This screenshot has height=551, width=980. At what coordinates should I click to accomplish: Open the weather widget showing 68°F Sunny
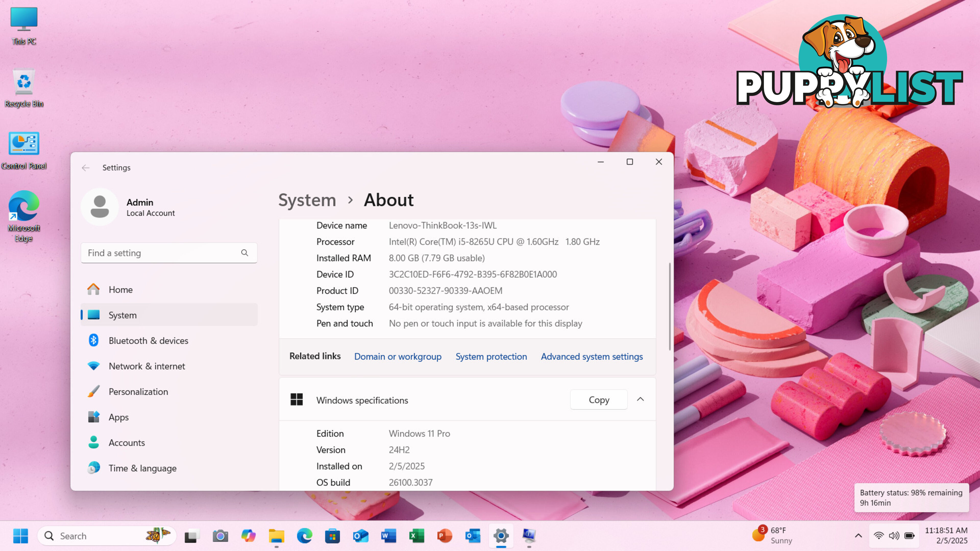click(x=772, y=535)
